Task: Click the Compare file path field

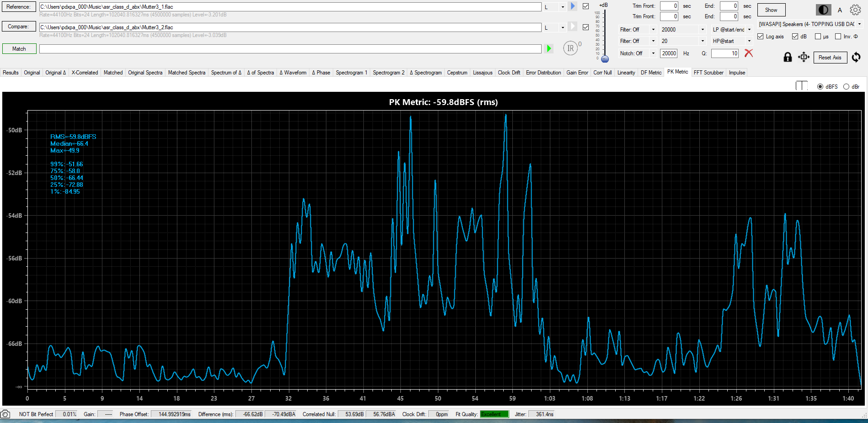Action: point(290,27)
